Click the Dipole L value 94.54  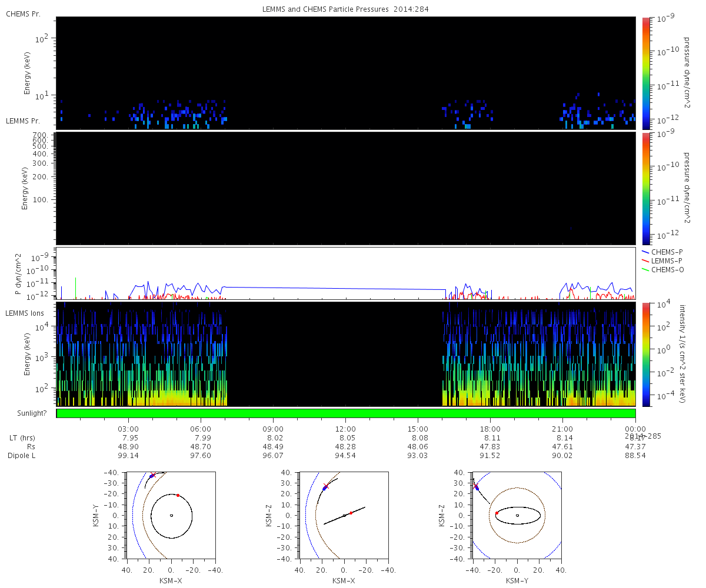(345, 456)
